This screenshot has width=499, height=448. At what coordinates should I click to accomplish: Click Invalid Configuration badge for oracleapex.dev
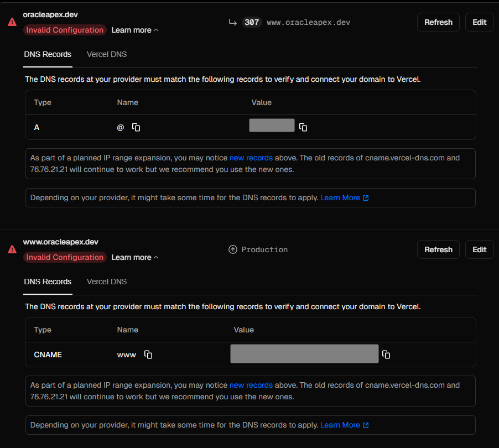[x=65, y=30]
